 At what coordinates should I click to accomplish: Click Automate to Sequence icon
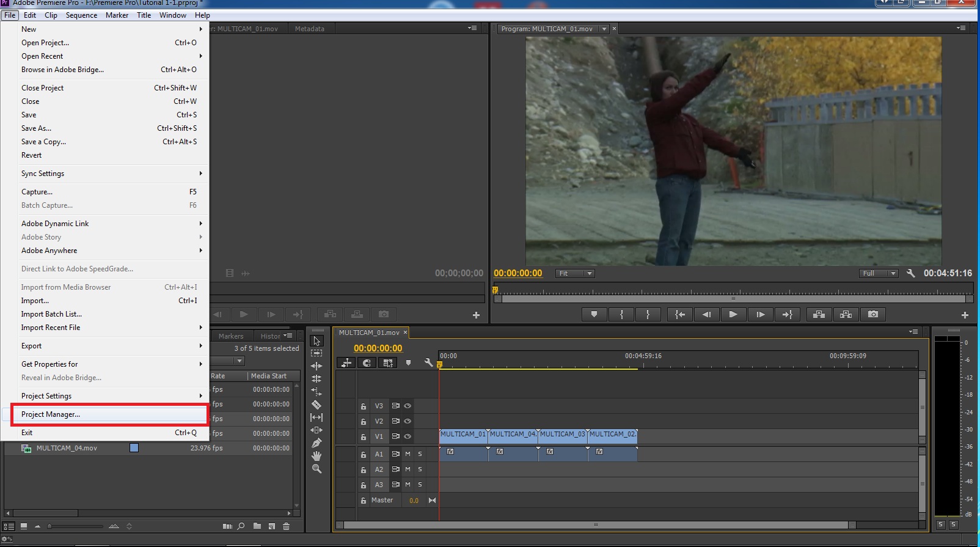click(227, 526)
